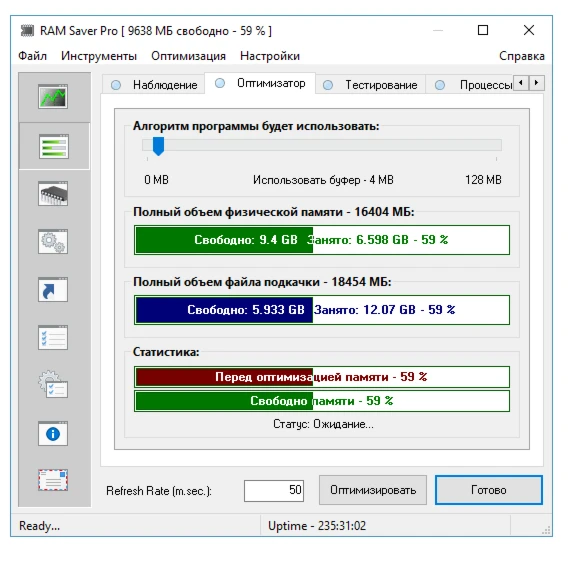
Task: Switch to the Тестирование tab
Action: (x=370, y=85)
